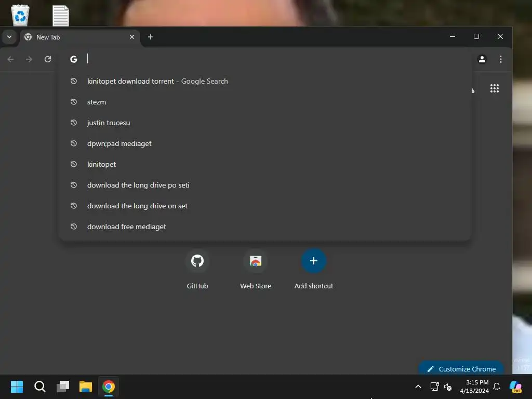Open the Google apps grid

click(495, 88)
